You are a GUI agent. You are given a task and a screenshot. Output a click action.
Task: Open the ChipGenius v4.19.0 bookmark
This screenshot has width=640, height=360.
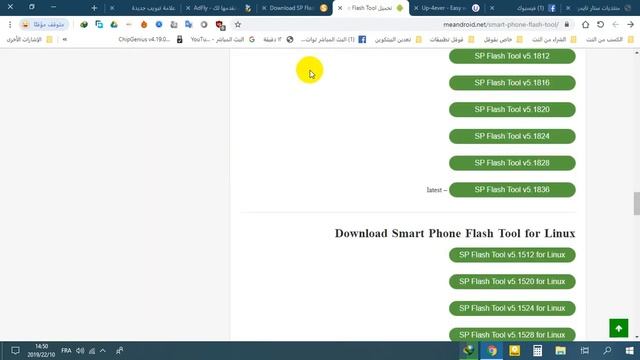tap(150, 40)
